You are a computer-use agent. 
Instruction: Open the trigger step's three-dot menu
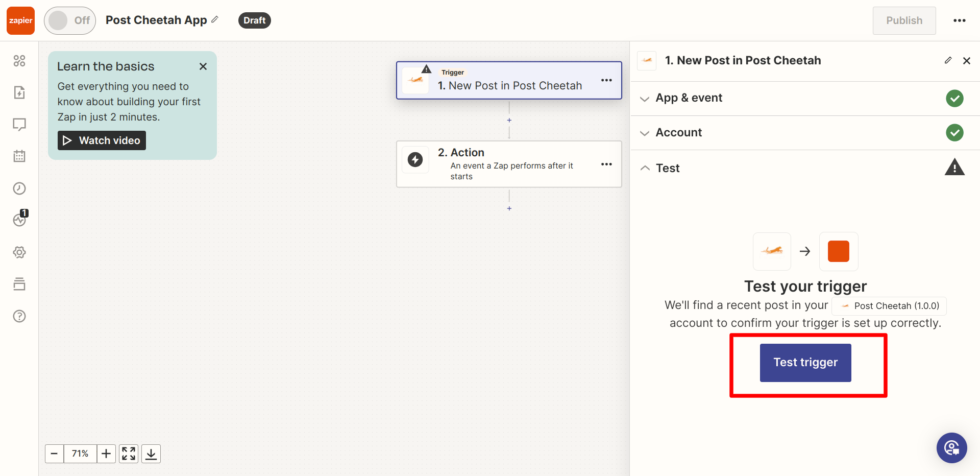point(606,80)
